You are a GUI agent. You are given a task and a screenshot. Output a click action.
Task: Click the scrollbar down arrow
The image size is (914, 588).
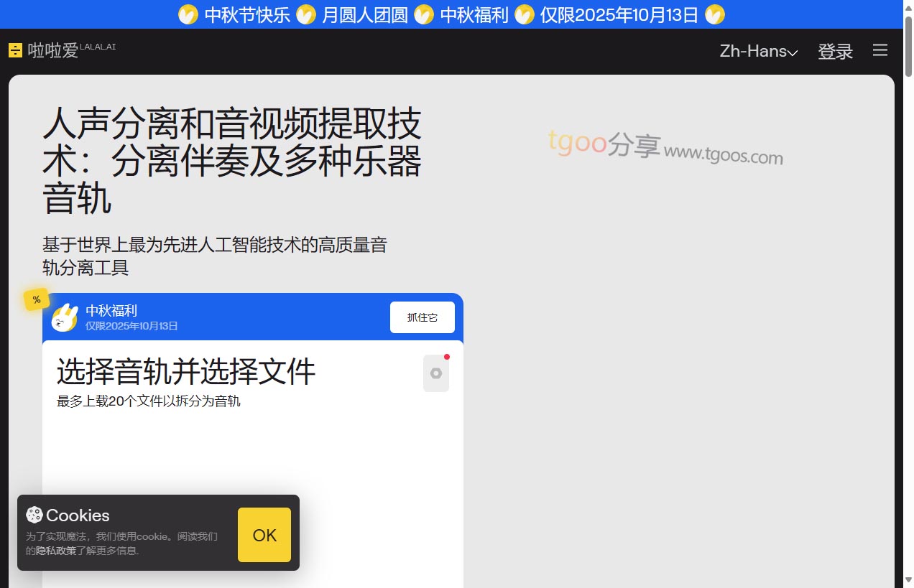pos(908,580)
